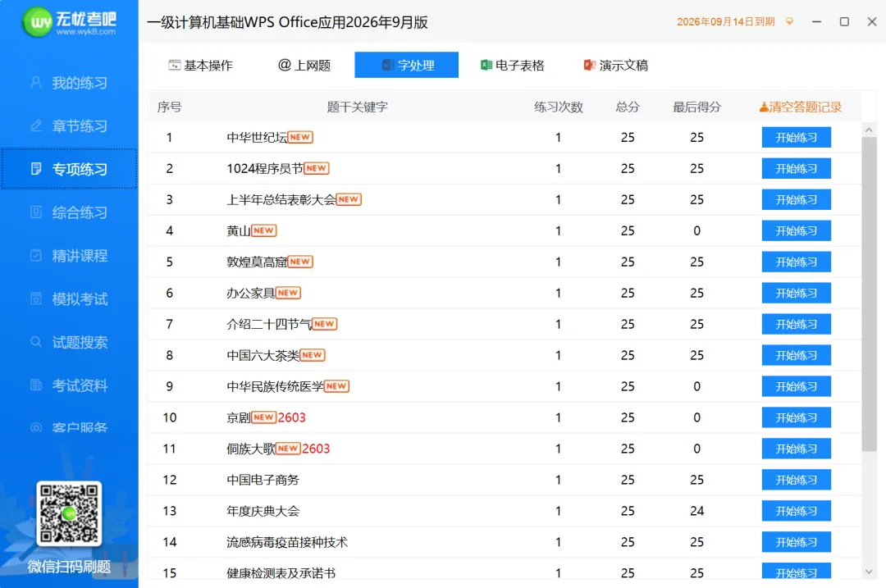Image resolution: width=886 pixels, height=588 pixels.
Task: Click the scrollbar down arrow
Action: pyautogui.click(x=869, y=572)
